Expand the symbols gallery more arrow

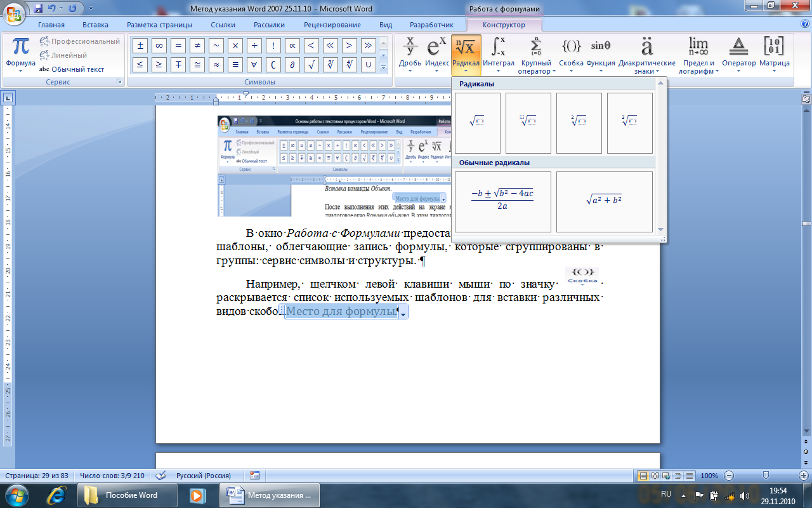[383, 68]
